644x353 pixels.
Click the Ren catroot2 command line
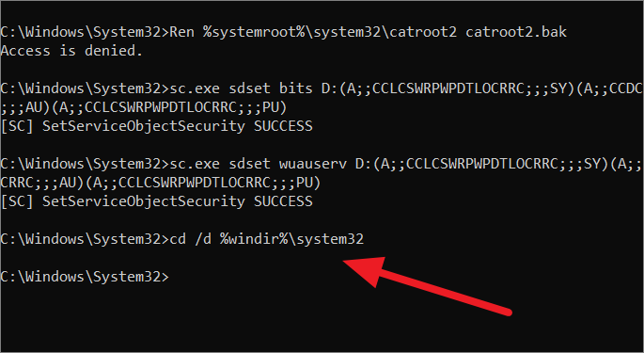tap(283, 32)
